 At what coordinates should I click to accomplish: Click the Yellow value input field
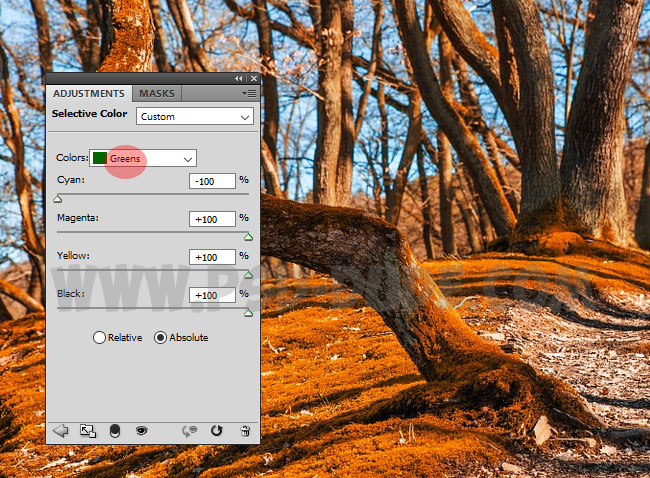211,257
